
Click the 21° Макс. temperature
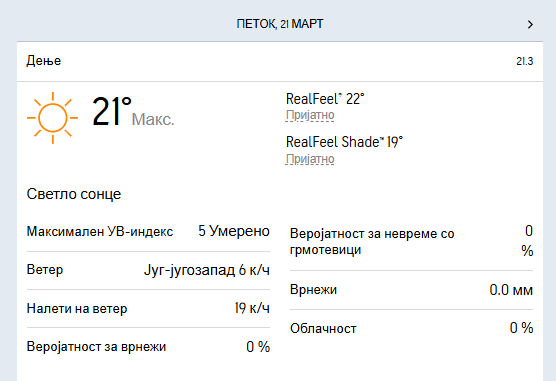[133, 112]
